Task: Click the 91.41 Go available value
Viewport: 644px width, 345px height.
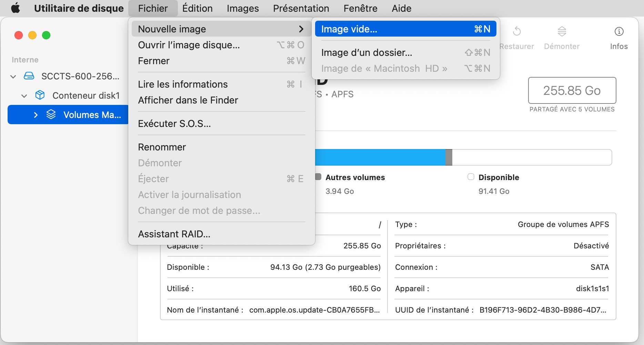Action: [x=494, y=191]
